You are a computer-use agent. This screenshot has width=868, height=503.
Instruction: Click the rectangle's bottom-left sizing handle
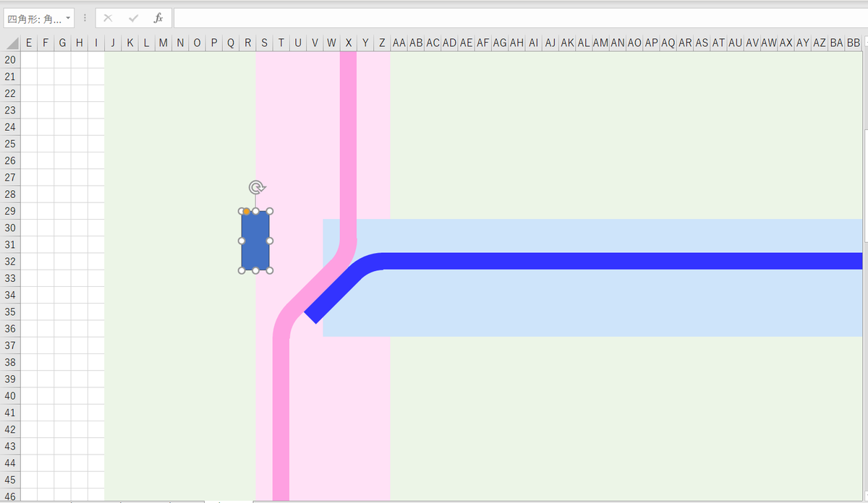coord(242,270)
